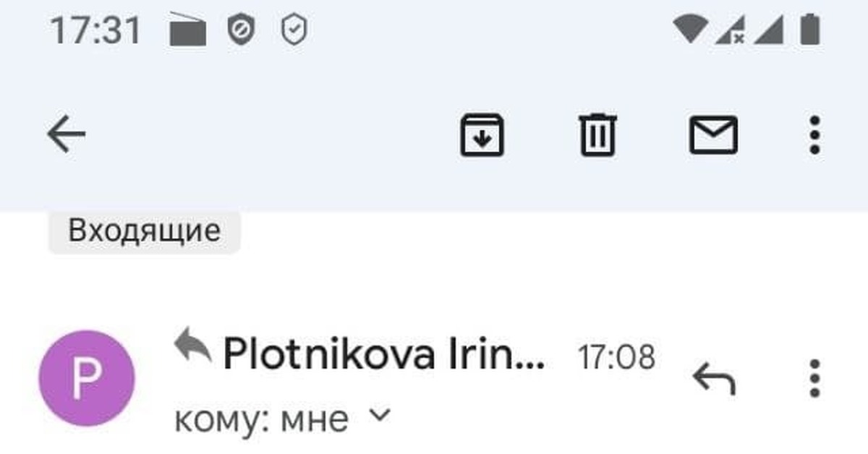
Task: Go back using the left arrow
Action: 67,134
